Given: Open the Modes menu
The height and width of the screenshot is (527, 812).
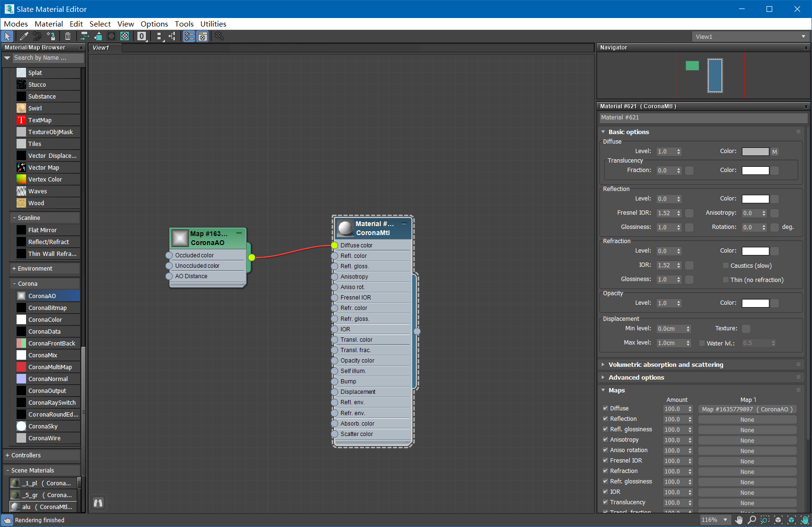Looking at the screenshot, I should tap(16, 24).
